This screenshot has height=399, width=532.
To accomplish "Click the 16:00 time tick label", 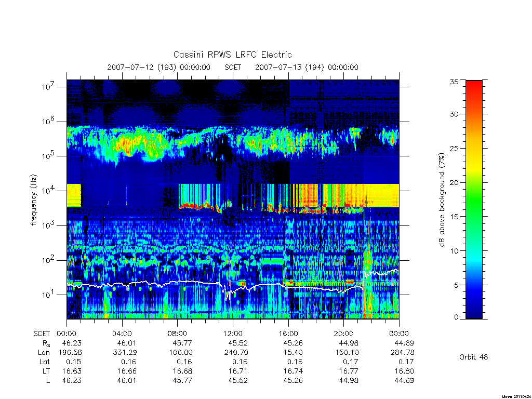I will [288, 334].
